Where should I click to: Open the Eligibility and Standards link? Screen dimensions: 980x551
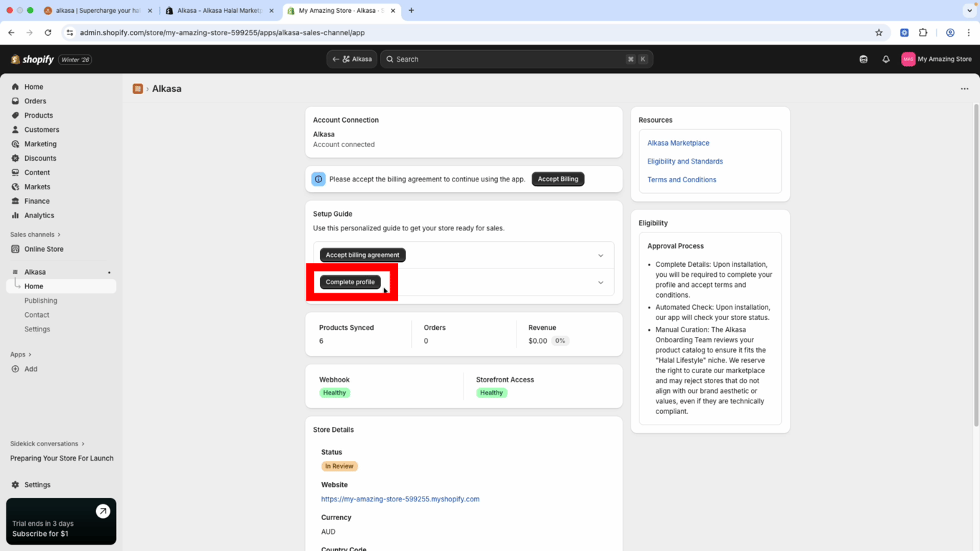pyautogui.click(x=684, y=161)
